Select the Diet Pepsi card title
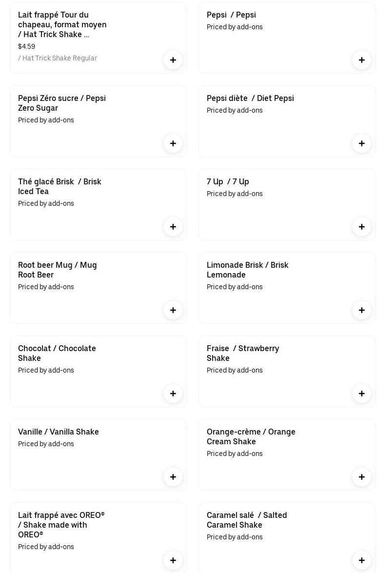392x573 pixels. click(250, 98)
